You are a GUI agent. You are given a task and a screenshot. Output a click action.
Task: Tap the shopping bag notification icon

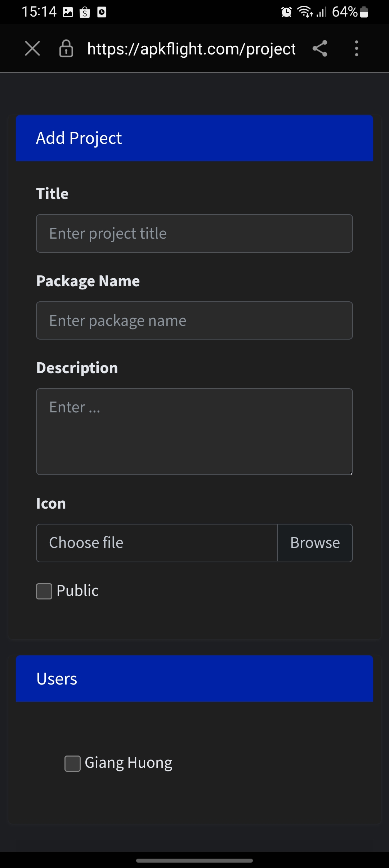[85, 12]
